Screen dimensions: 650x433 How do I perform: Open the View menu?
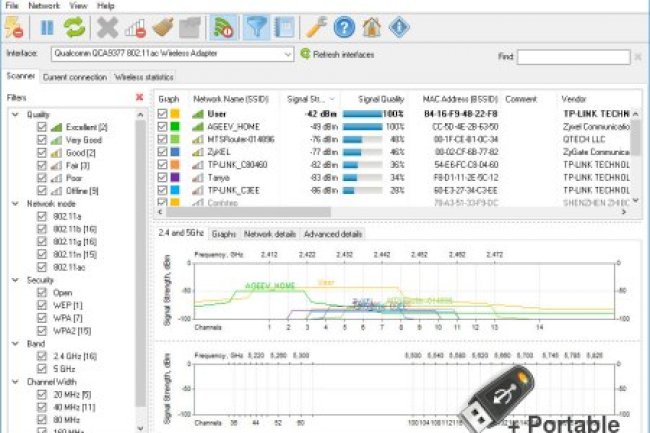click(x=78, y=6)
